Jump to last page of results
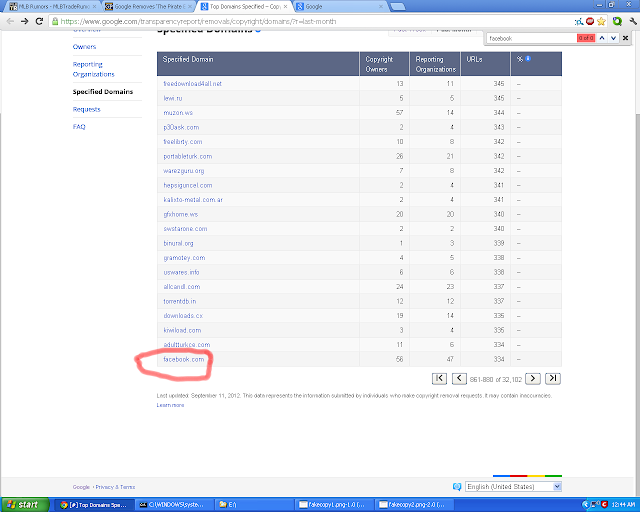The image size is (640, 512). [x=553, y=378]
